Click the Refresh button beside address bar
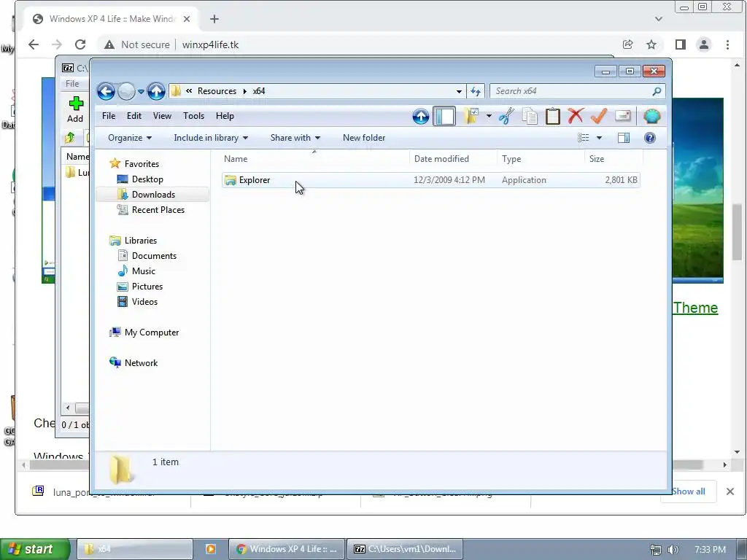 476,91
